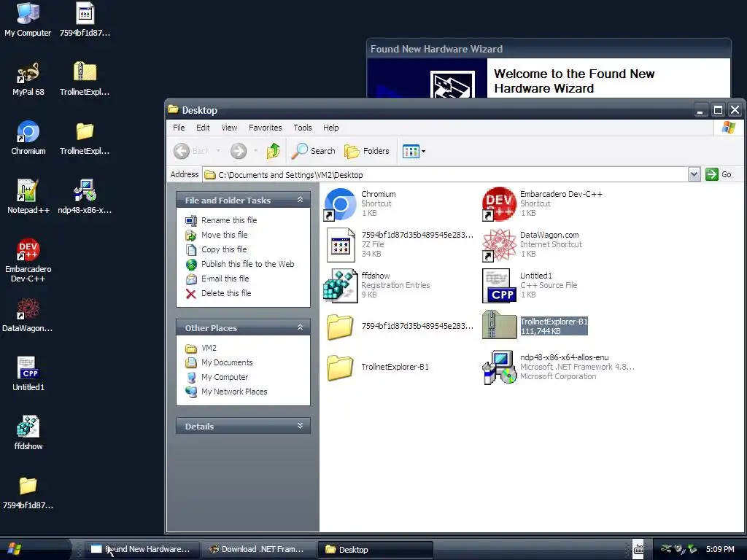Select Notepad++ desktop shortcut
This screenshot has height=560, width=747.
tap(28, 196)
